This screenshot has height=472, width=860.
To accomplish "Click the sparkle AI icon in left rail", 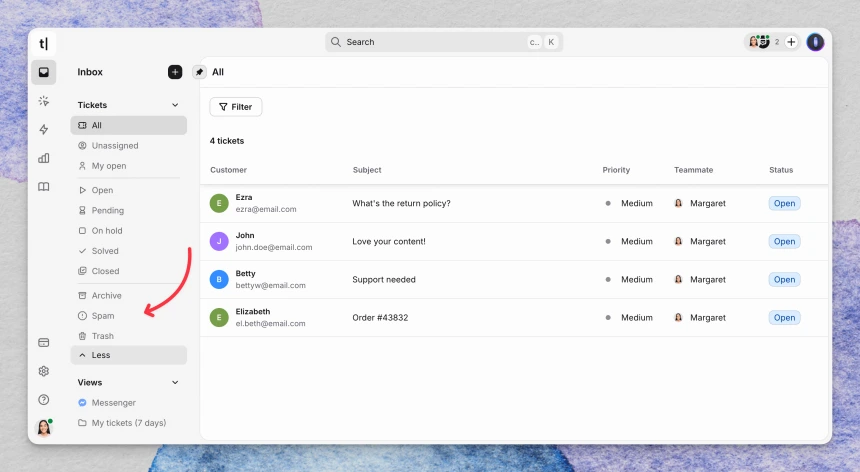I will [43, 101].
